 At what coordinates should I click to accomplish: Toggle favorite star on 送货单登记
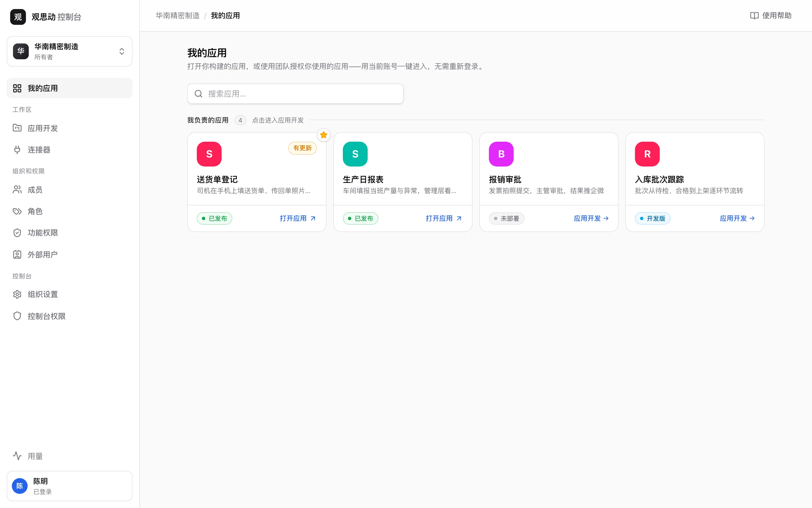[323, 135]
